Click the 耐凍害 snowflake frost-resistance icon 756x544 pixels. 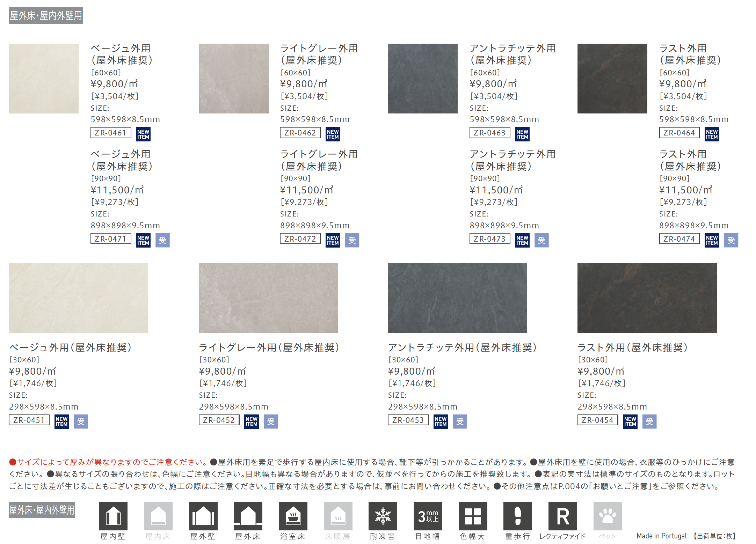point(383,516)
